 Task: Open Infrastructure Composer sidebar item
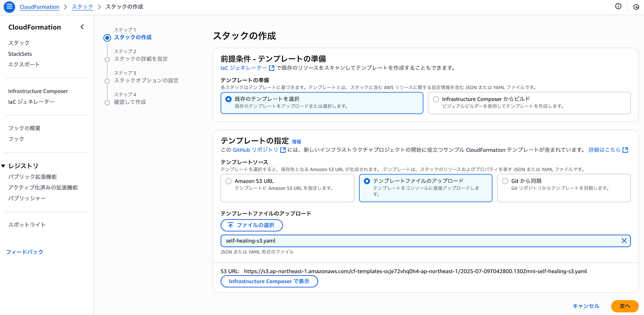(38, 91)
